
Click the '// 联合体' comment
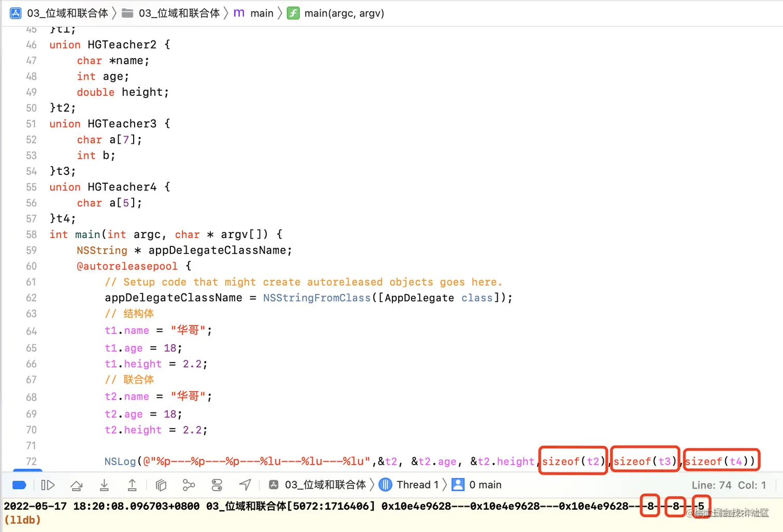pos(129,379)
